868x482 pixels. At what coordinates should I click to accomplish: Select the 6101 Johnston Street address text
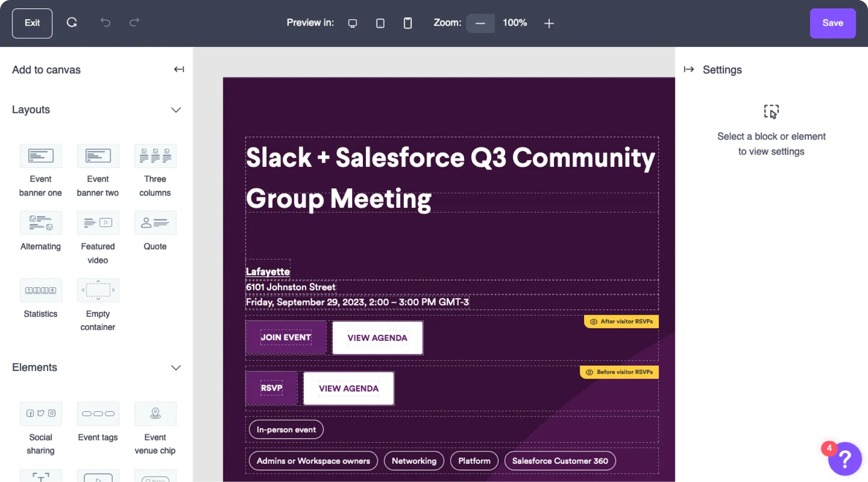[x=291, y=287]
